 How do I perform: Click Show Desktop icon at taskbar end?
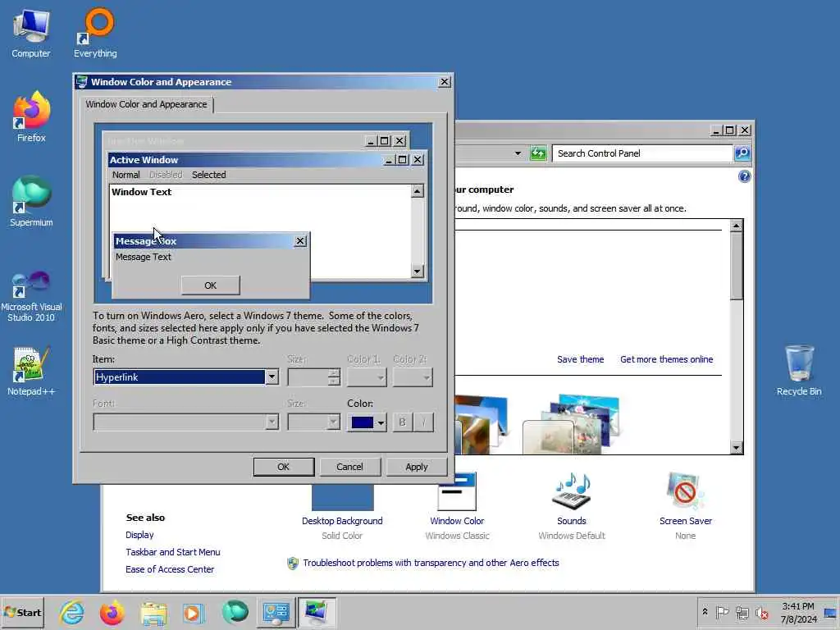830,613
